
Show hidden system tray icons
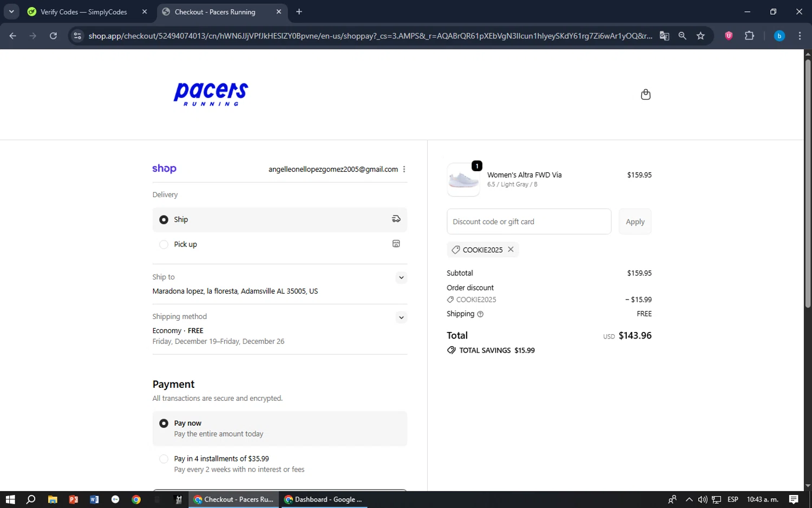[x=689, y=499]
